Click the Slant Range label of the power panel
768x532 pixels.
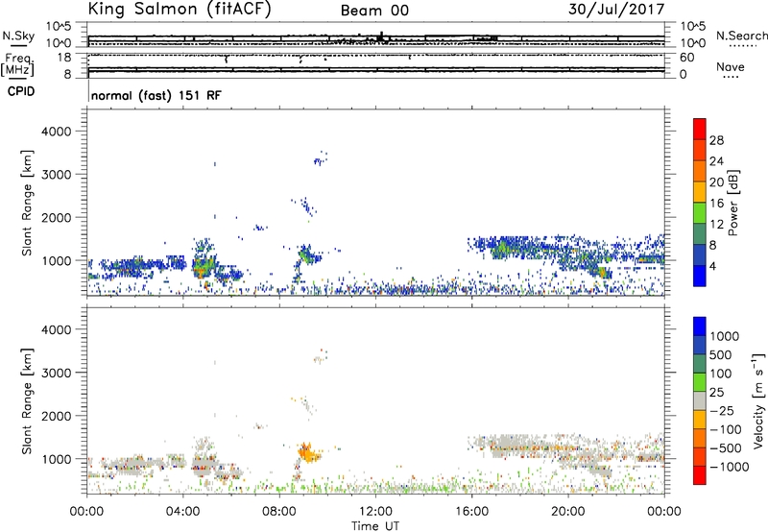click(x=27, y=203)
